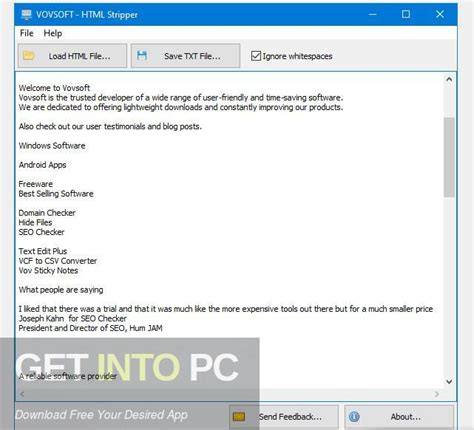Click the text 'Android Apps'
This screenshot has height=430, width=474.
pyautogui.click(x=42, y=165)
